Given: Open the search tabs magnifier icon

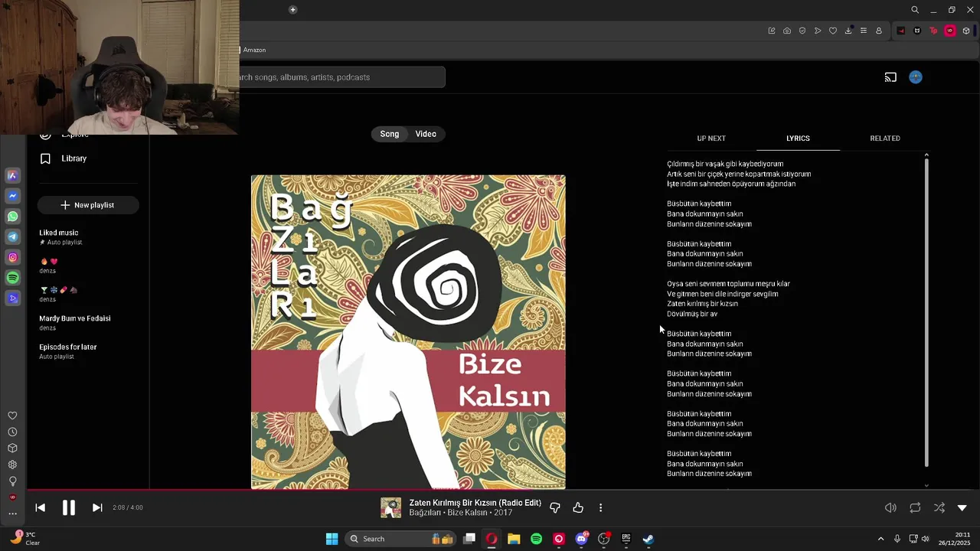Looking at the screenshot, I should tap(915, 10).
